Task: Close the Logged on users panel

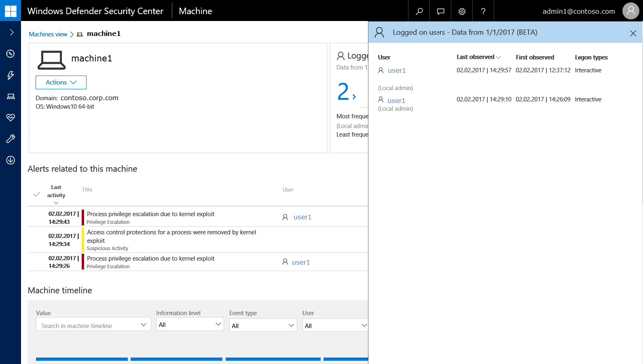Action: pos(633,33)
